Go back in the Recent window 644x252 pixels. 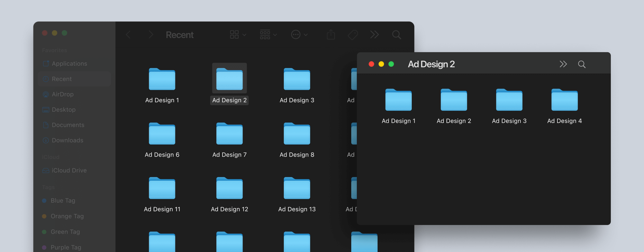point(128,35)
